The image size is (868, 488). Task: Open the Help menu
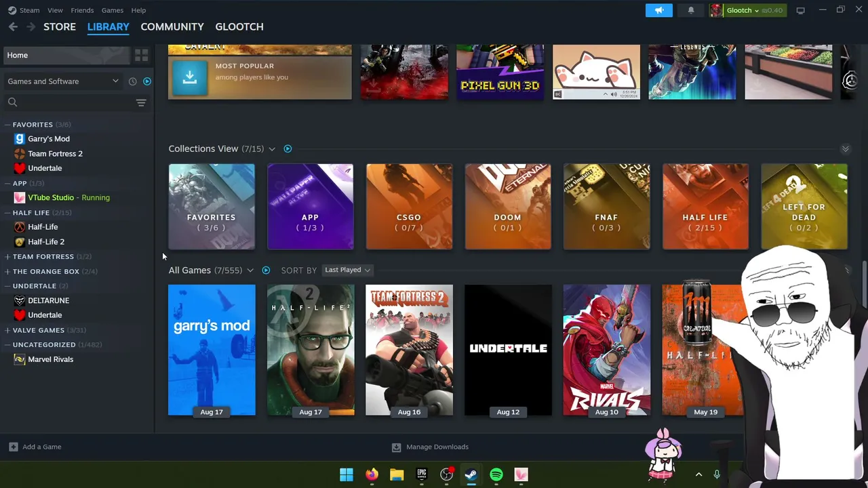tap(138, 10)
